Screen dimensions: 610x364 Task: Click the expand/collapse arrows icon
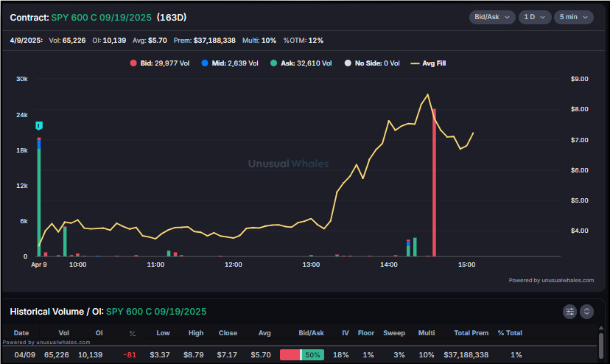pos(586,312)
